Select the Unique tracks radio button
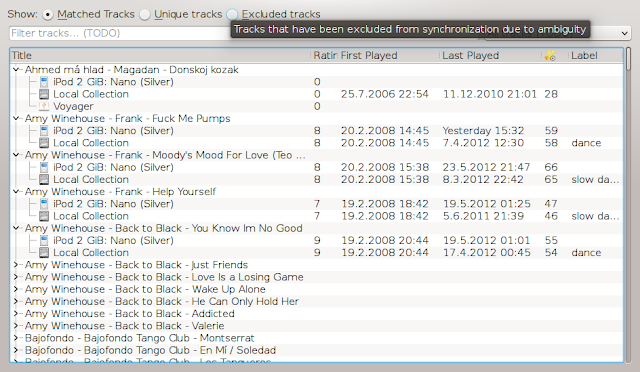640x372 pixels. pos(144,15)
